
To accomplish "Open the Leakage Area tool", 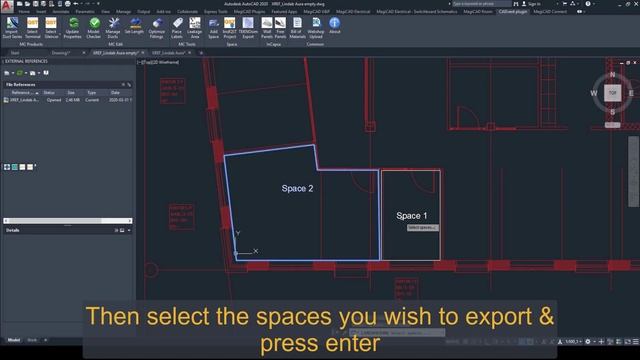I will click(x=195, y=28).
